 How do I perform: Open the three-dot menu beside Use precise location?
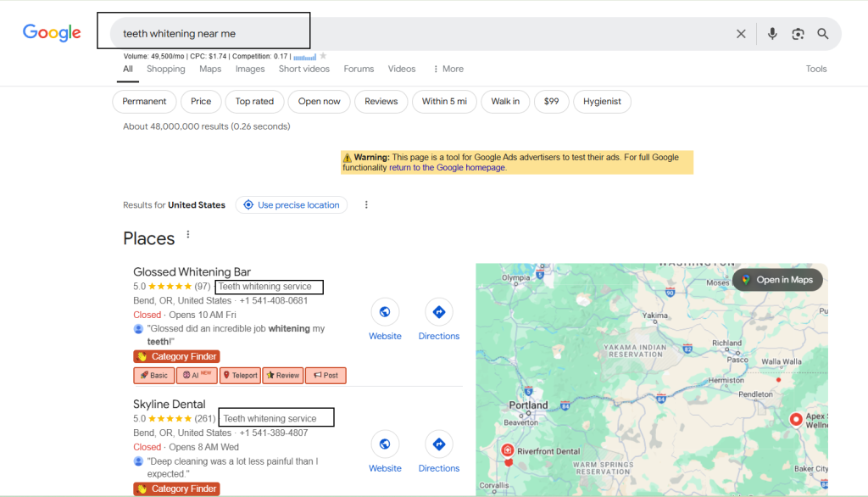point(366,204)
